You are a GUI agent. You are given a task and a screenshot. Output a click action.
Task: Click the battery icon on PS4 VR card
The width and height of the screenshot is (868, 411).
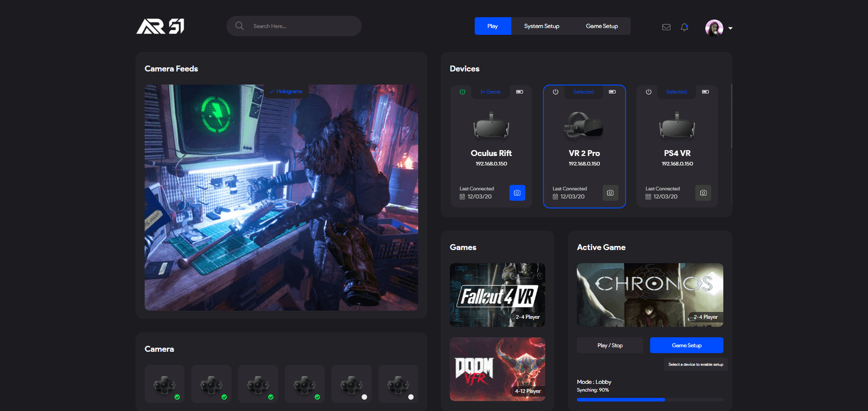(705, 92)
